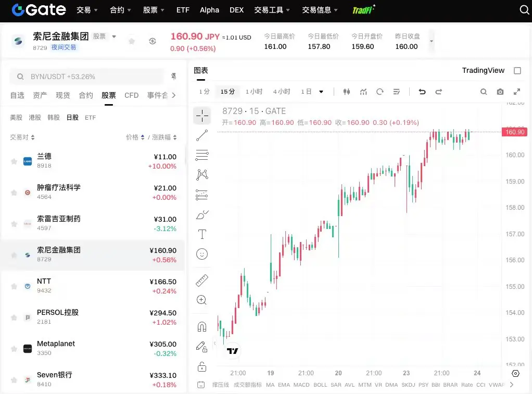Click the zoom-in magnifier tool
532x394 pixels.
pos(202,300)
